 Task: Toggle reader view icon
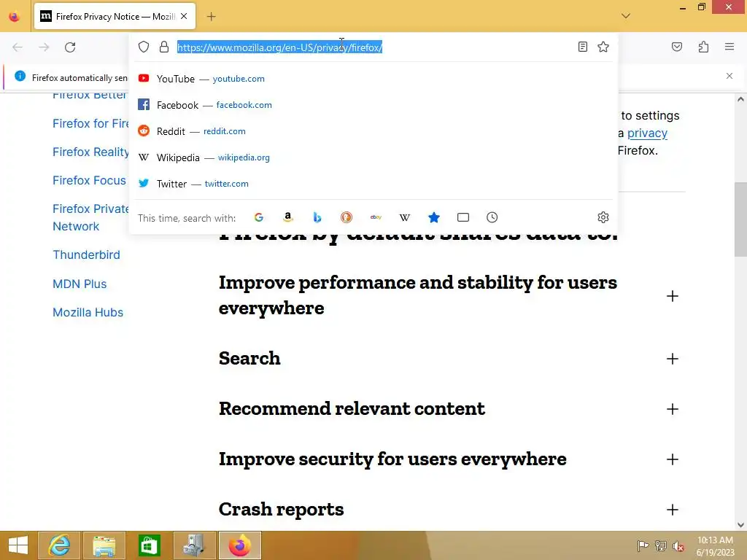582,47
